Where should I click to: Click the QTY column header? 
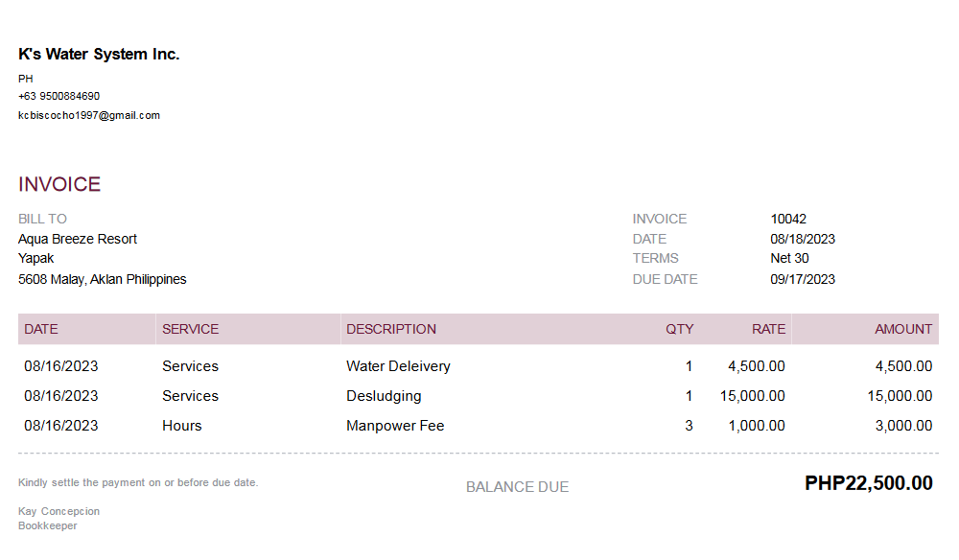tap(679, 329)
